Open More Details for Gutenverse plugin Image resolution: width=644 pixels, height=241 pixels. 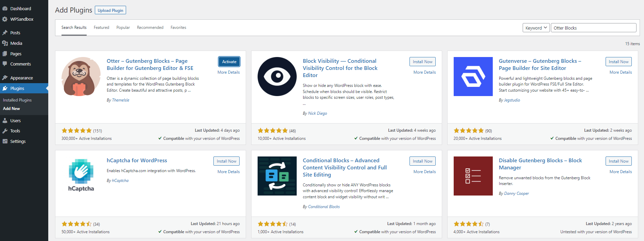click(x=621, y=72)
